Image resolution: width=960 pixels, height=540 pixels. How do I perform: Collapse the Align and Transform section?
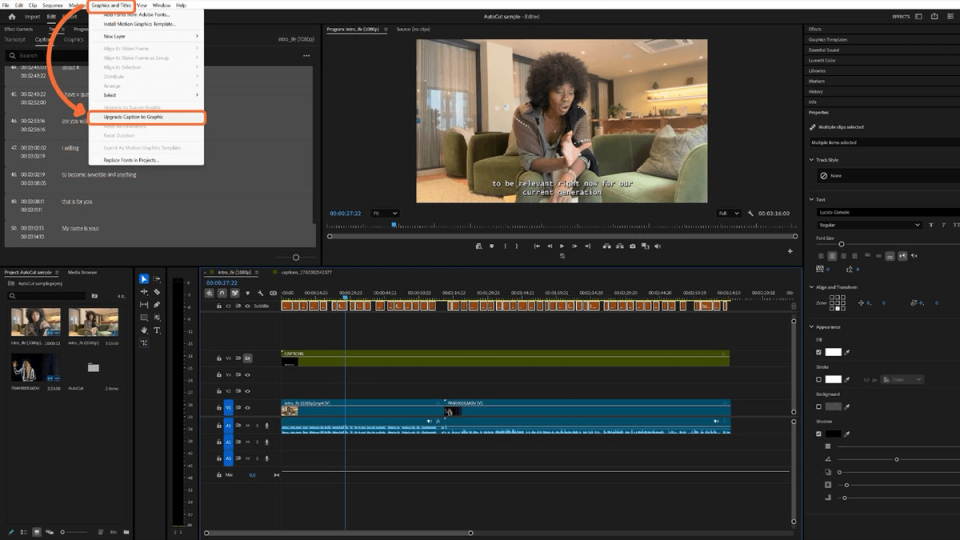[x=812, y=287]
